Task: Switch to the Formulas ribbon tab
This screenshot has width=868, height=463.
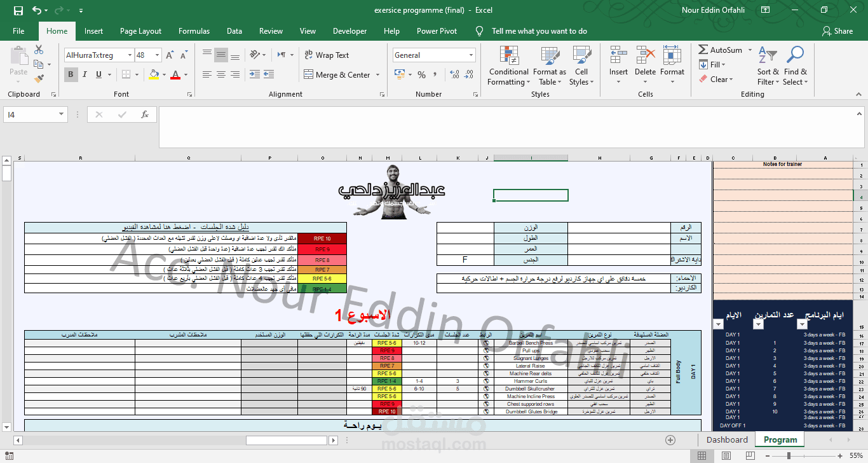Action: [194, 31]
